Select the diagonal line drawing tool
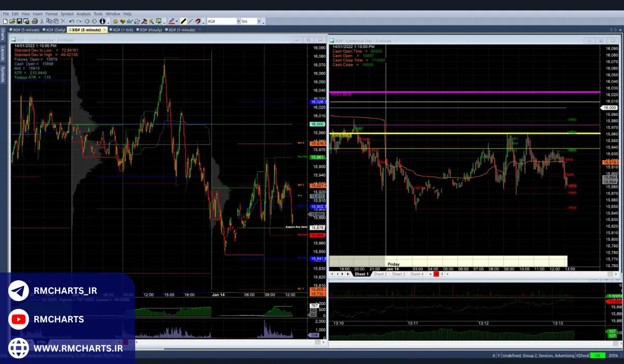Screen dimensions: 624x364 click(x=184, y=21)
